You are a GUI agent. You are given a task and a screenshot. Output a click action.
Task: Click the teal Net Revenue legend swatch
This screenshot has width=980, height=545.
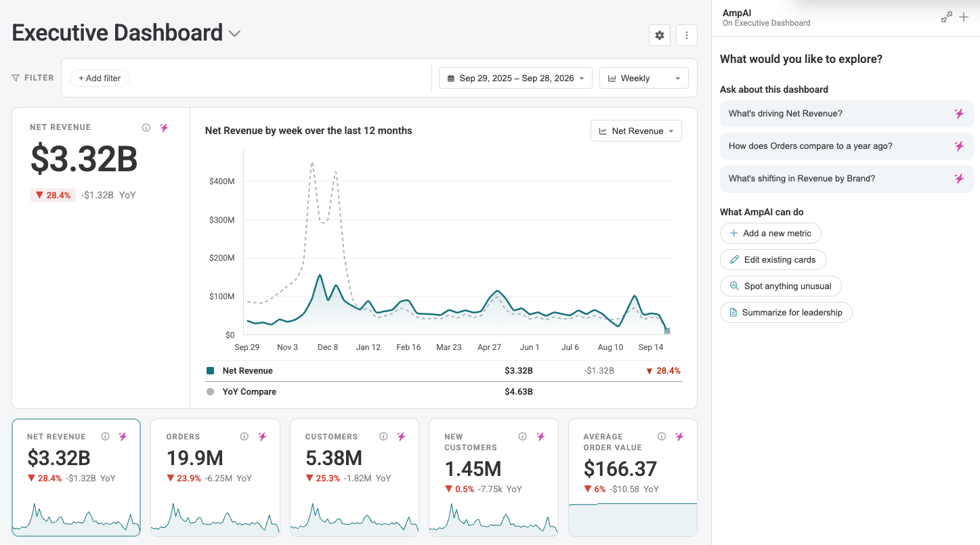[210, 371]
